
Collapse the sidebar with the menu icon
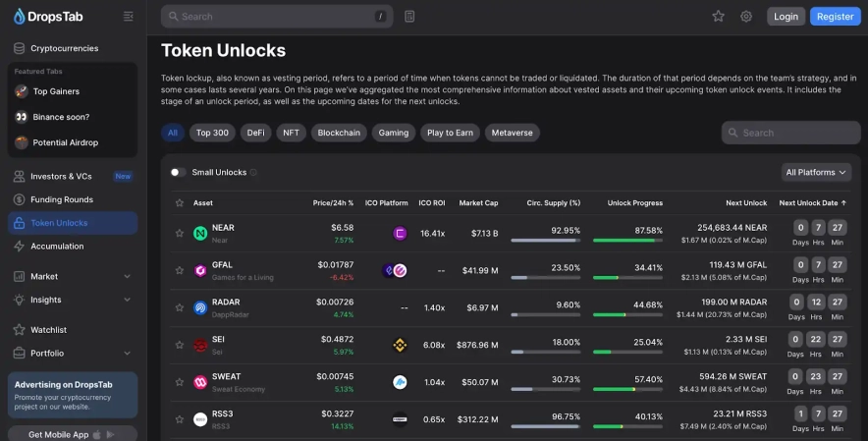point(129,16)
